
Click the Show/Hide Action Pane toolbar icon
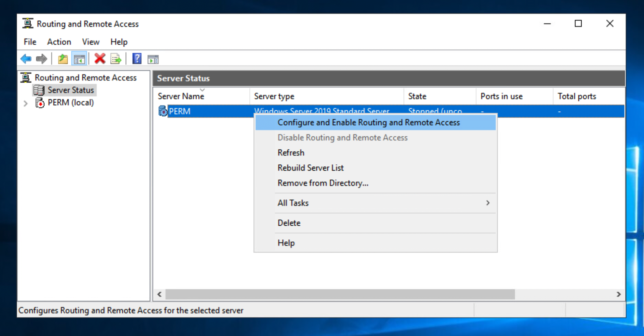(x=153, y=58)
